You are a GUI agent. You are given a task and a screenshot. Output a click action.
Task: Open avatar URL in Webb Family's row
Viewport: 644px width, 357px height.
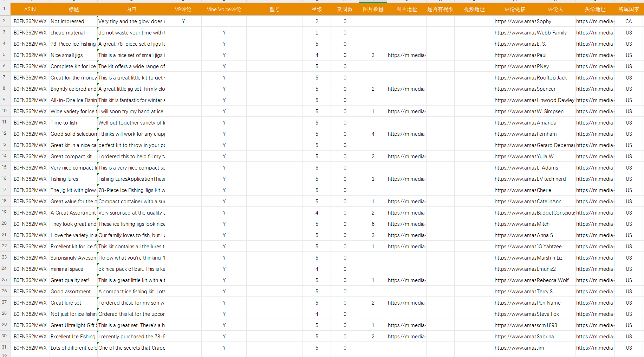click(x=595, y=33)
